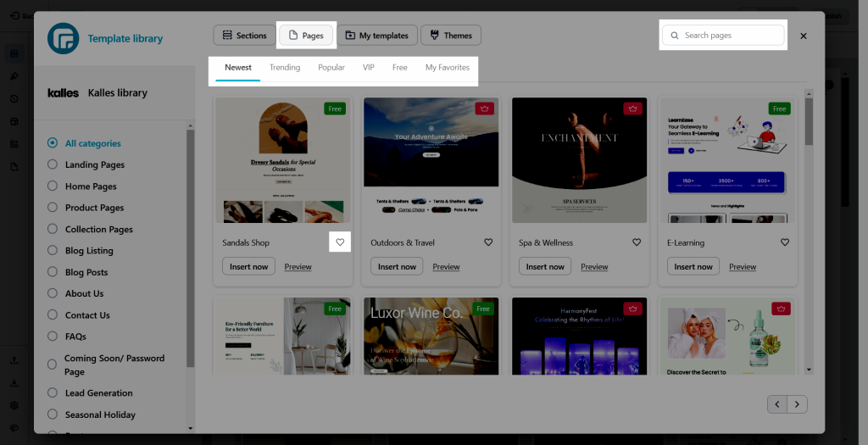Go to the previous page arrow
868x445 pixels.
coord(777,404)
